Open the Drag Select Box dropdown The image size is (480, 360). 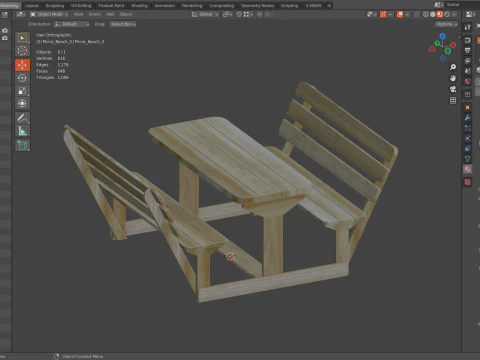123,24
